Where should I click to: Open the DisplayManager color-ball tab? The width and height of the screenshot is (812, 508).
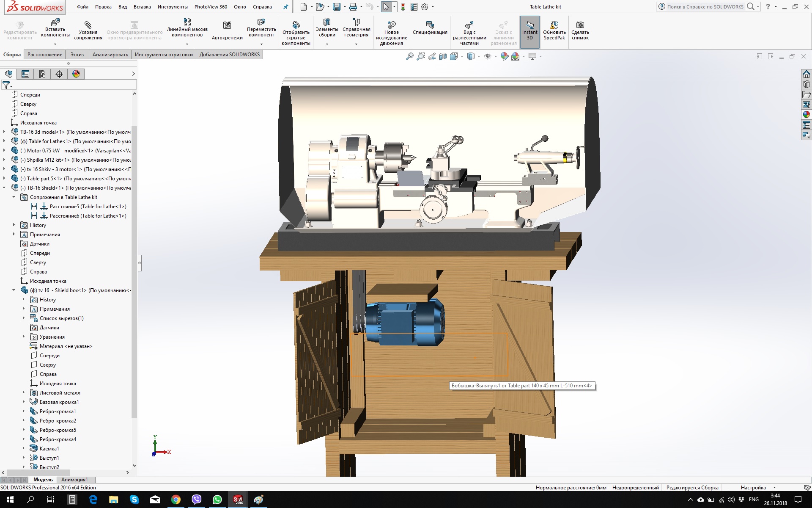76,74
